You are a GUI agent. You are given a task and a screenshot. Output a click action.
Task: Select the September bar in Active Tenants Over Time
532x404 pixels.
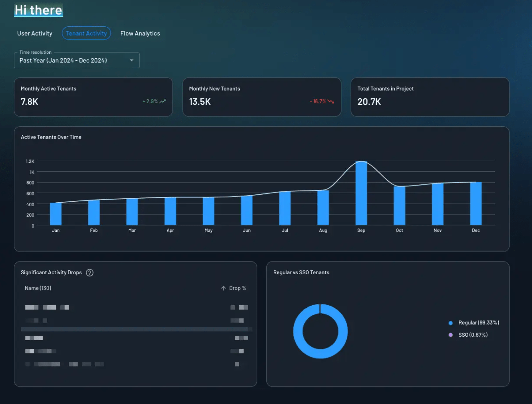(361, 193)
